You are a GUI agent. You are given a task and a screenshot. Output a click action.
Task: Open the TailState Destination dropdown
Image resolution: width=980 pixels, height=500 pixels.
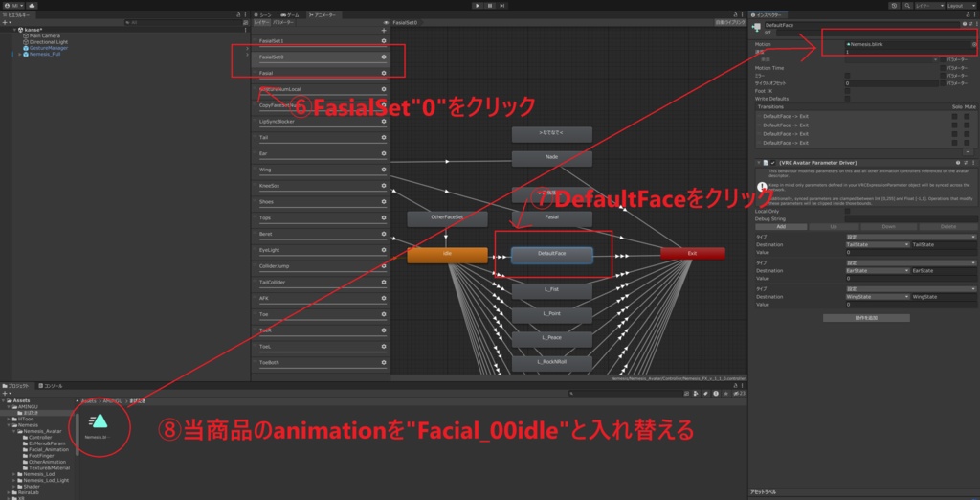877,244
